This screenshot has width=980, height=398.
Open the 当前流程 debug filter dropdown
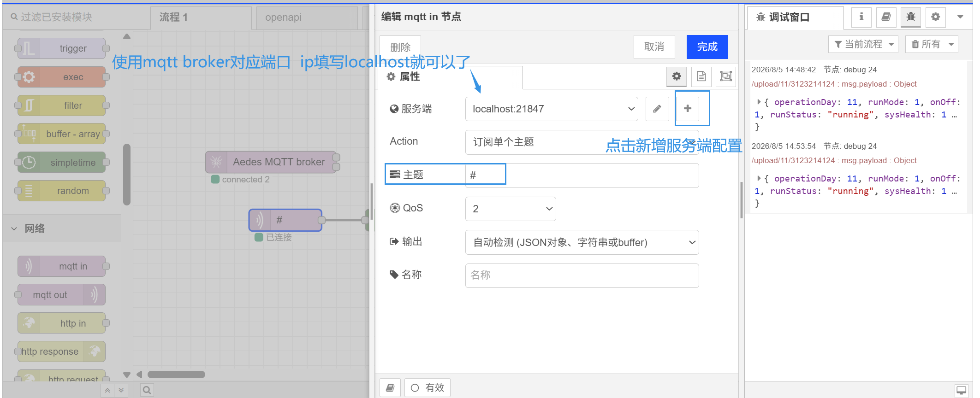click(863, 44)
